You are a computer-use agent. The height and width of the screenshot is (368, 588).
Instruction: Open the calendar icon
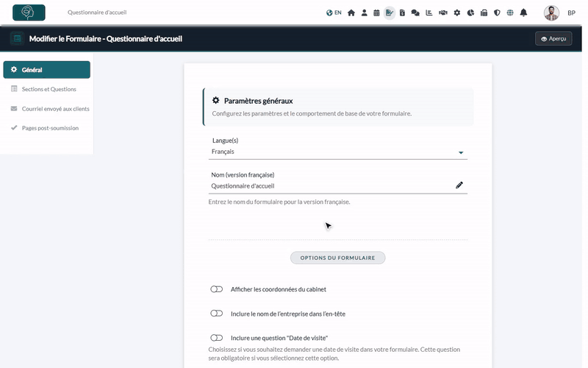tap(376, 13)
